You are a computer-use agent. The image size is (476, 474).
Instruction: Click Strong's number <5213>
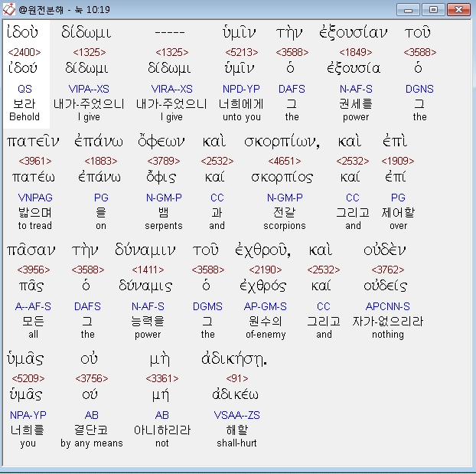(242, 52)
